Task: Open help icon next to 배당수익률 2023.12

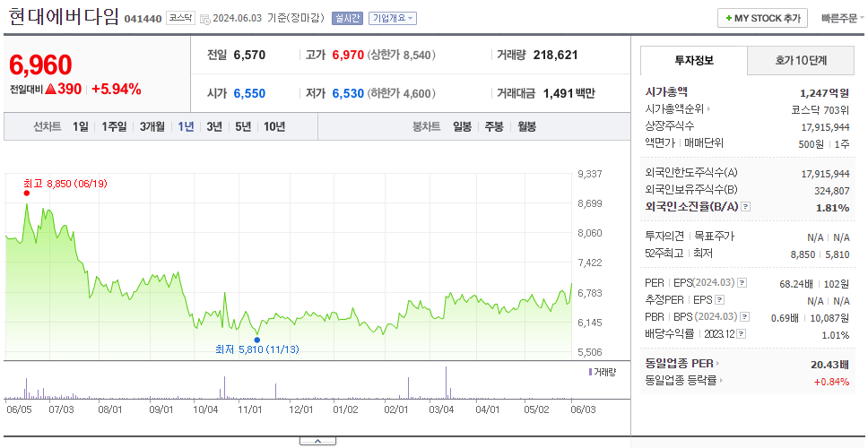Action: (x=742, y=334)
